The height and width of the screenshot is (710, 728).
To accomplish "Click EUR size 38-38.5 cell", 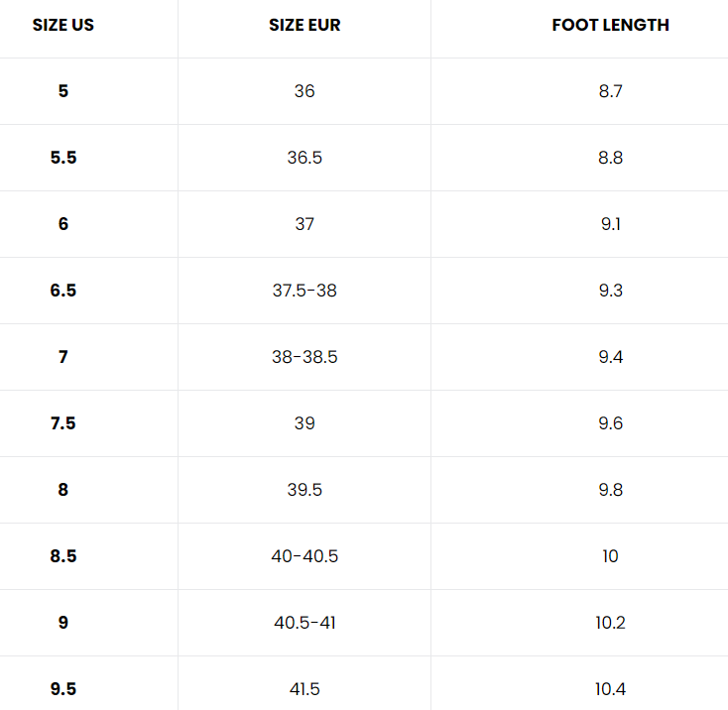I will point(304,357).
